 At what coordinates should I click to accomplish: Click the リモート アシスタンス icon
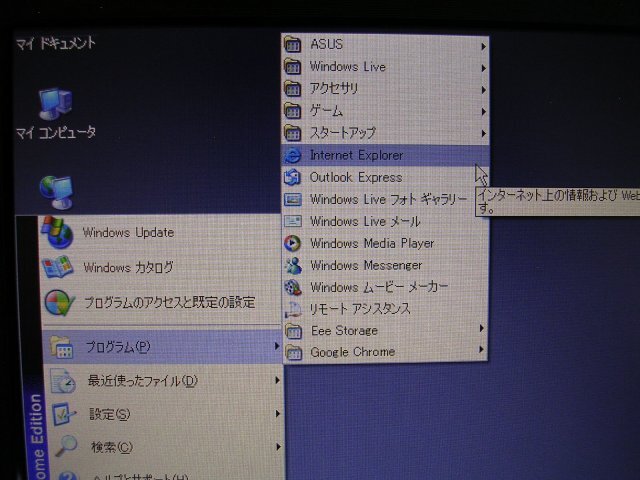[x=293, y=309]
